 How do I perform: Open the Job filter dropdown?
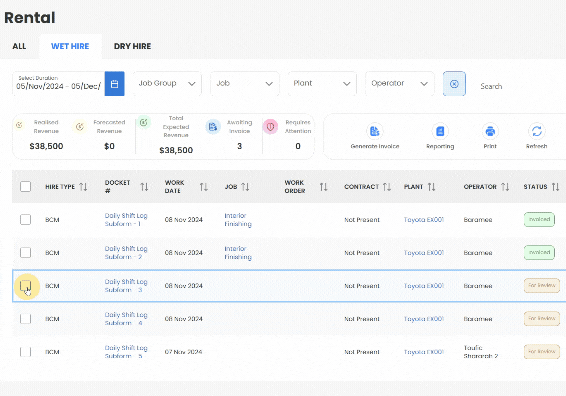[x=245, y=84]
